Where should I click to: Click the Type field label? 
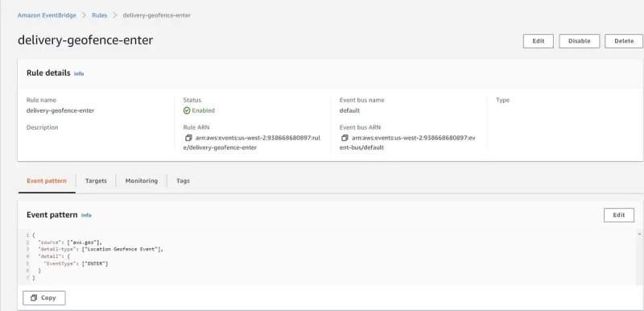[502, 100]
